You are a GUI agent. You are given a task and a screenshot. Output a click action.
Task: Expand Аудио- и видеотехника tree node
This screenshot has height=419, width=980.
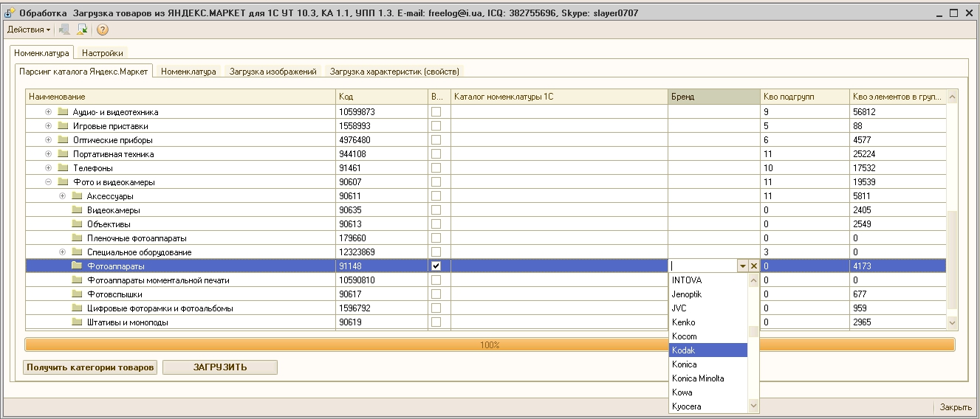pos(48,112)
